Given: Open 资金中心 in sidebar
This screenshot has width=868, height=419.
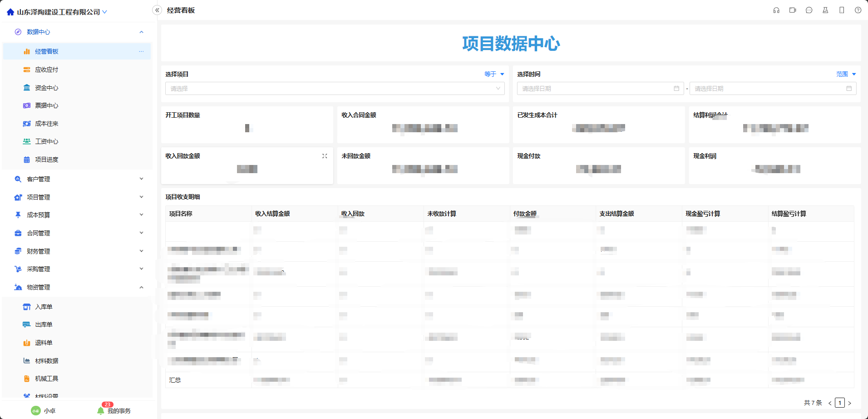Looking at the screenshot, I should [46, 88].
